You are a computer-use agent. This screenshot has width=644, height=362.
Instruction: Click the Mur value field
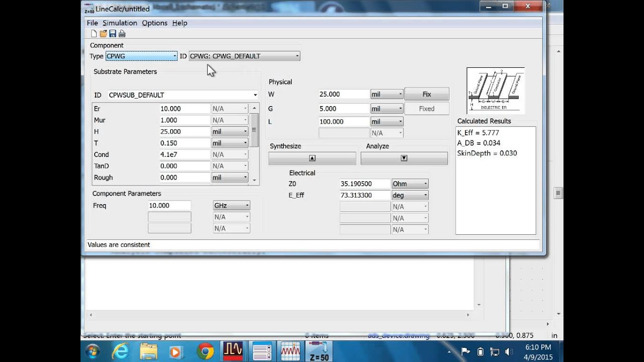[184, 120]
